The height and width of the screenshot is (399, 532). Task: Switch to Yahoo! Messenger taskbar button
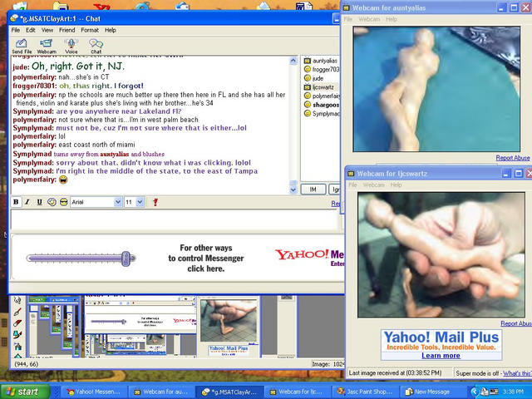tap(93, 392)
